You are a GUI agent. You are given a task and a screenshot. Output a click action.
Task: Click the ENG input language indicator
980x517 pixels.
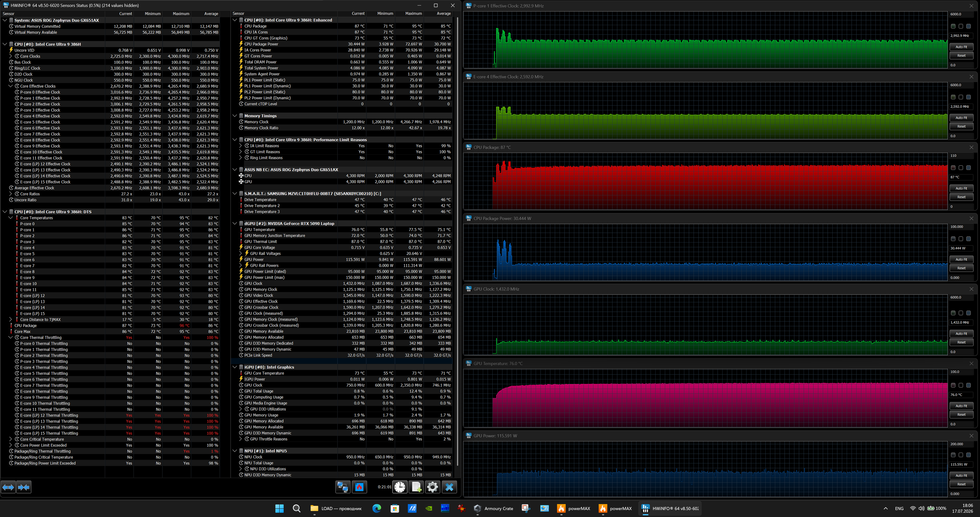[x=899, y=508]
